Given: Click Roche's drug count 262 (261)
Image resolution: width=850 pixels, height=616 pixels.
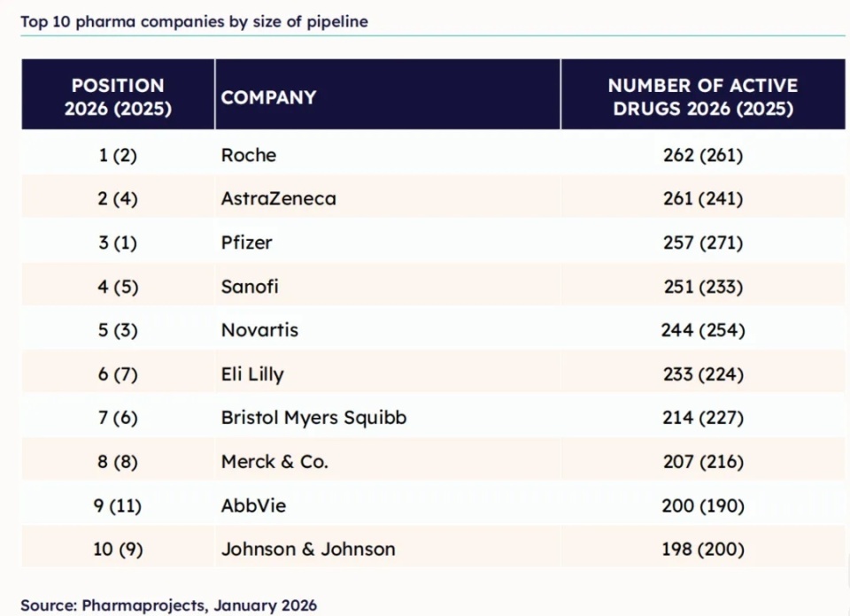Looking at the screenshot, I should pyautogui.click(x=703, y=155).
